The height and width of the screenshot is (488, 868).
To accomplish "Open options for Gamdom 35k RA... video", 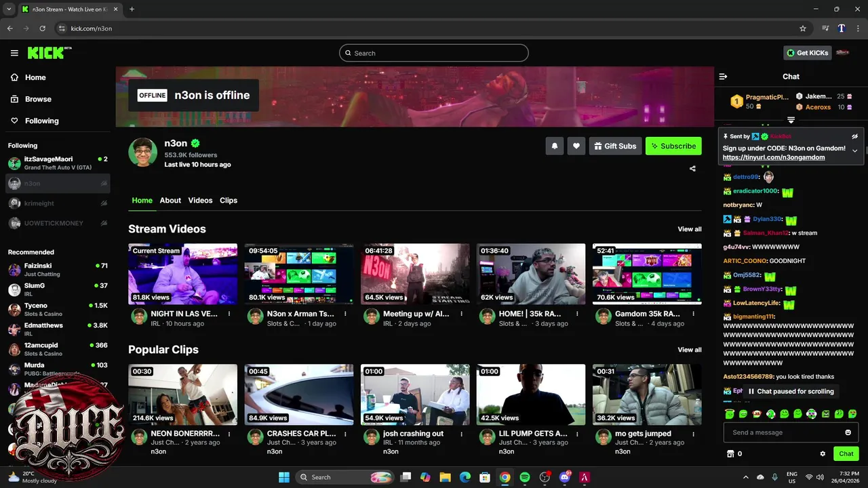I will [693, 314].
